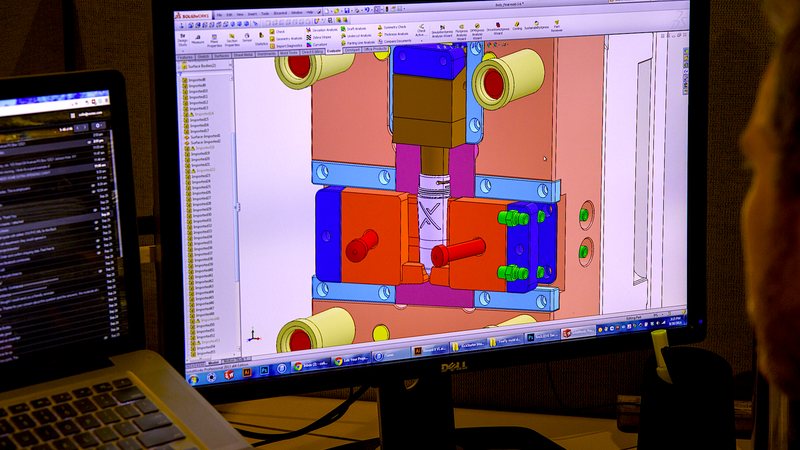Image resolution: width=800 pixels, height=450 pixels.
Task: Switch to the Weldments tab
Action: pyautogui.click(x=266, y=54)
